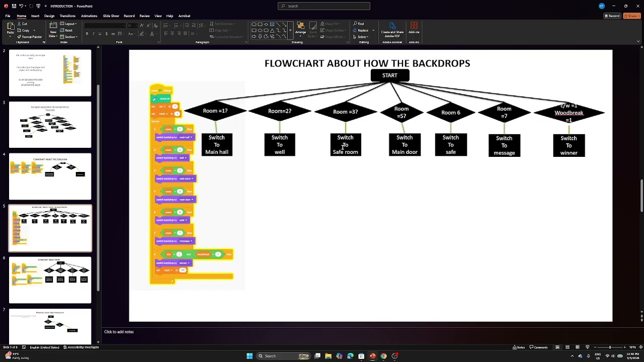The height and width of the screenshot is (362, 644).
Task: Click the Undo arrow icon
Action: point(22,6)
